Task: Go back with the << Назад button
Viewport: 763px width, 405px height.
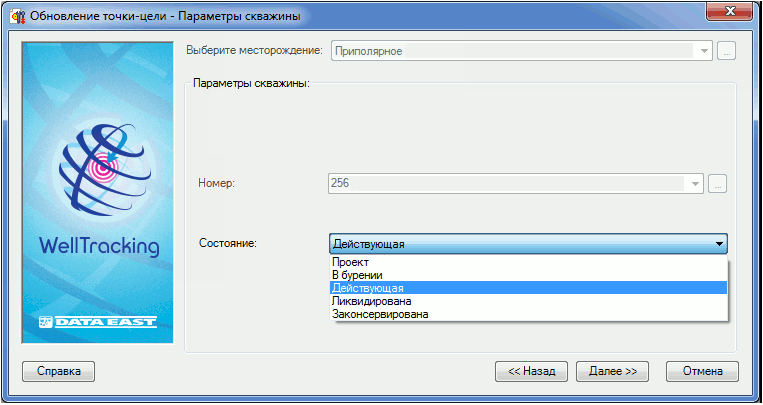Action: click(531, 371)
